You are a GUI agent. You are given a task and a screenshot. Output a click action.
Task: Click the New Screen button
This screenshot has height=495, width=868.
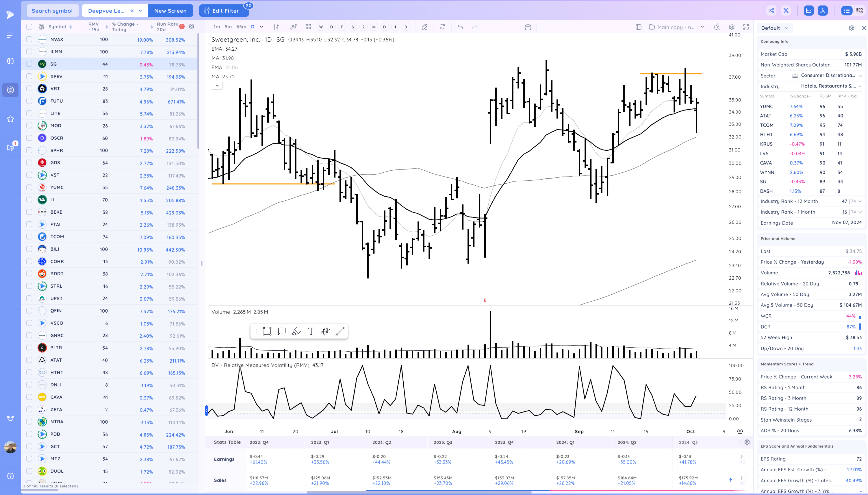(170, 11)
